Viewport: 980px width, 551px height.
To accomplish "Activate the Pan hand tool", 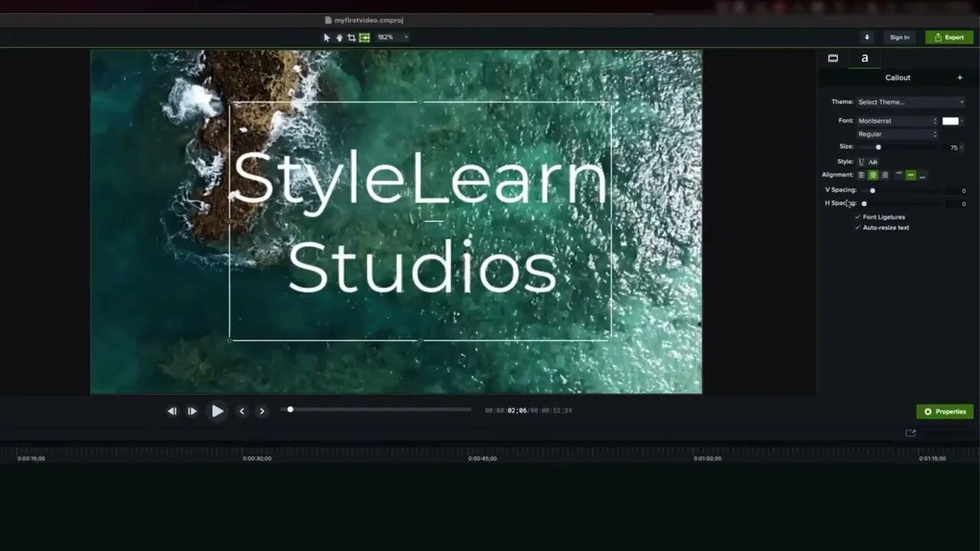I will tap(339, 37).
